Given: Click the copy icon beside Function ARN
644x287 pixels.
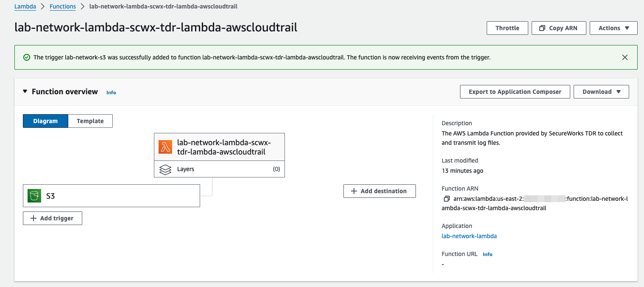Looking at the screenshot, I should pos(446,199).
